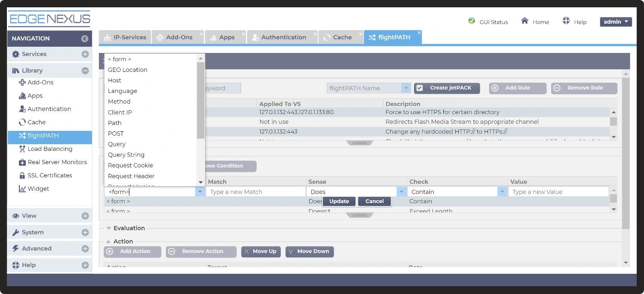Image resolution: width=644 pixels, height=294 pixels.
Task: Click the lightning icon beside Advanced
Action: tap(16, 249)
